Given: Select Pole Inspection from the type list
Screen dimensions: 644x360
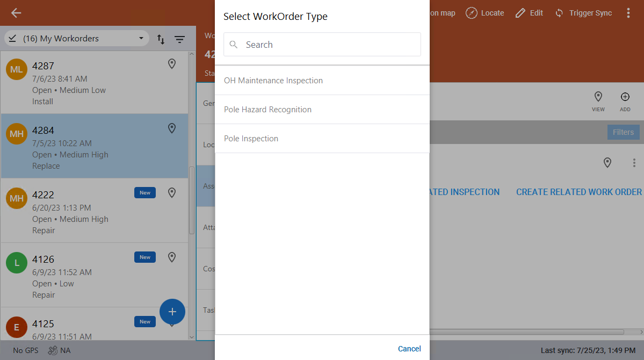Looking at the screenshot, I should point(251,138).
